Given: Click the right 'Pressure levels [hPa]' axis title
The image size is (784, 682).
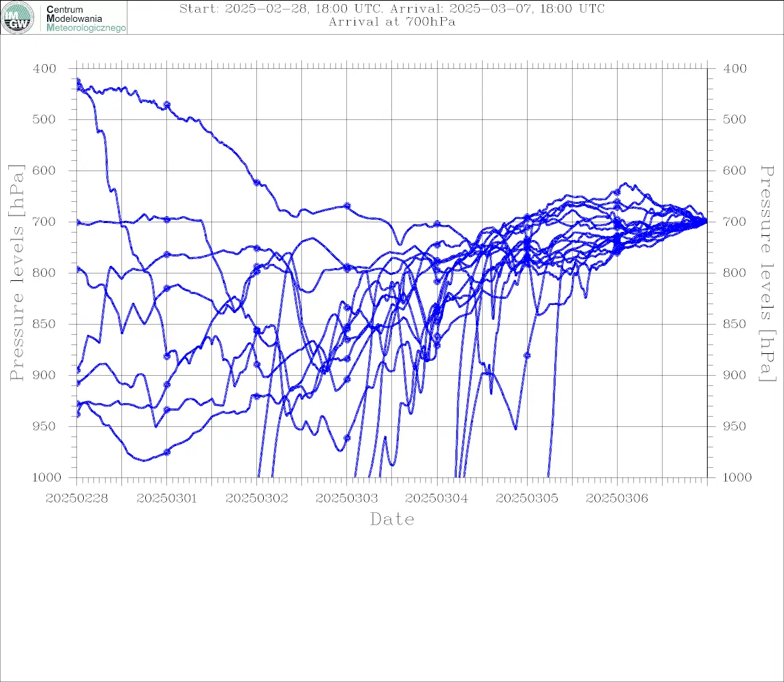Looking at the screenshot, I should pos(767,273).
